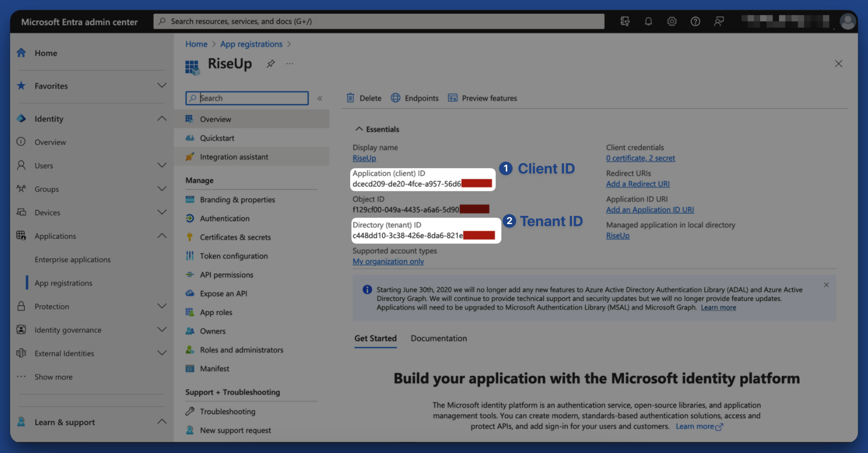This screenshot has width=868, height=453.
Task: Select the Token configuration icon
Action: [x=190, y=256]
